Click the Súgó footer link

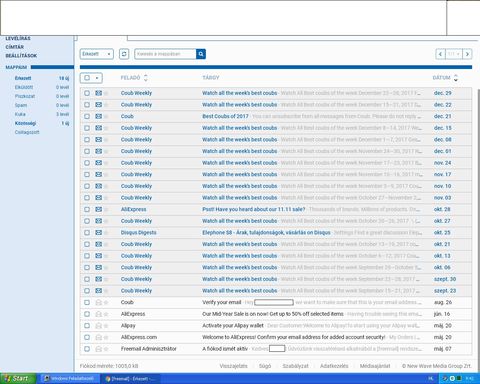[x=265, y=366]
